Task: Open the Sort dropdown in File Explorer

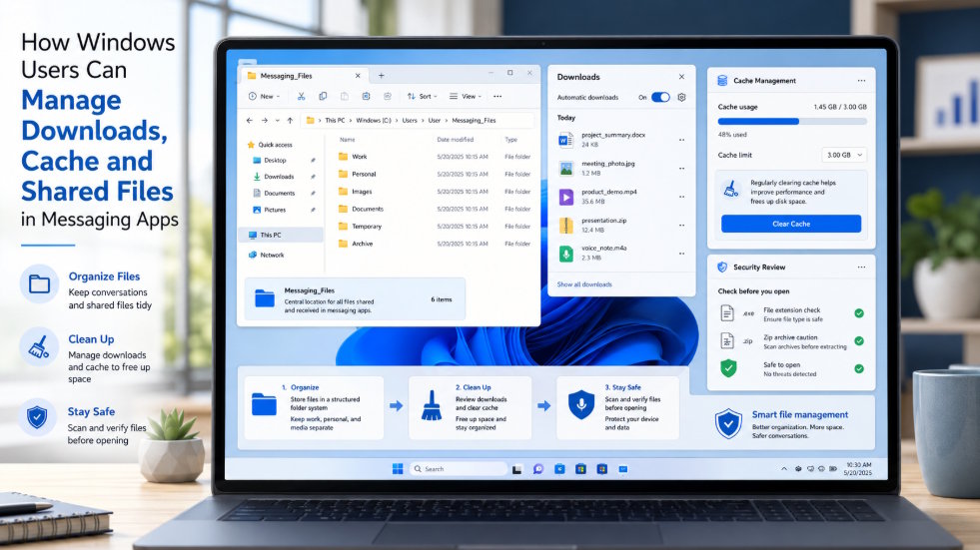Action: coord(422,96)
